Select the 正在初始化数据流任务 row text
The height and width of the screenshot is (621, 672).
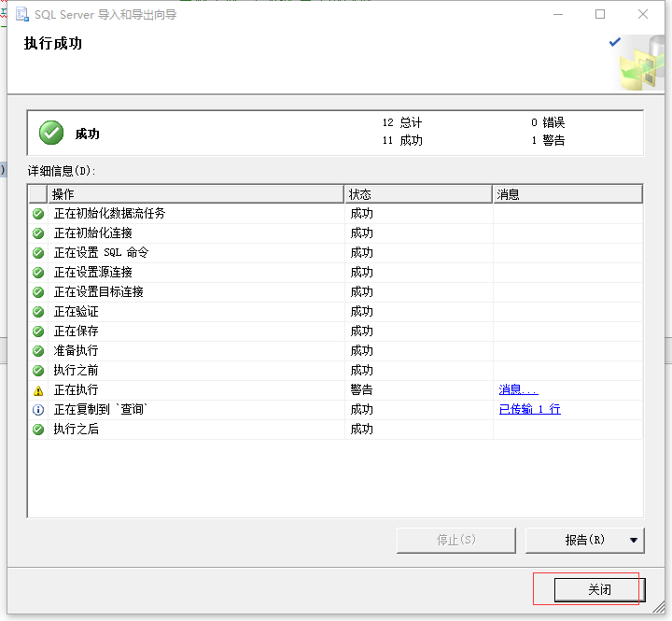(109, 213)
